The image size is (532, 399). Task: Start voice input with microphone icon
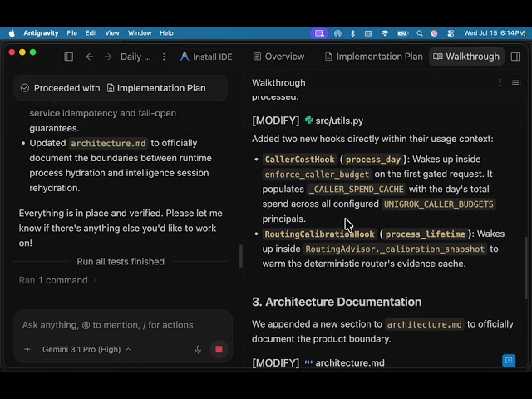[x=198, y=349]
